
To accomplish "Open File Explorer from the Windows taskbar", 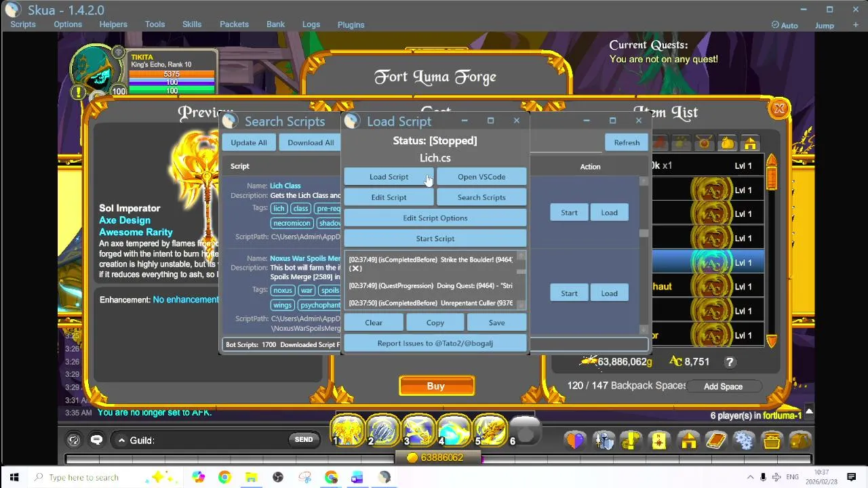I will 251,477.
